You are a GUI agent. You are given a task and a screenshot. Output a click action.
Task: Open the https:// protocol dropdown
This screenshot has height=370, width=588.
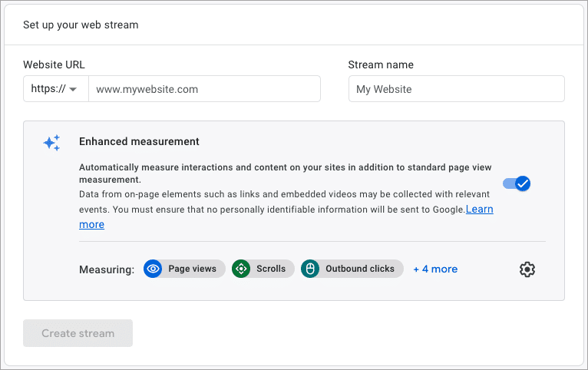[56, 89]
